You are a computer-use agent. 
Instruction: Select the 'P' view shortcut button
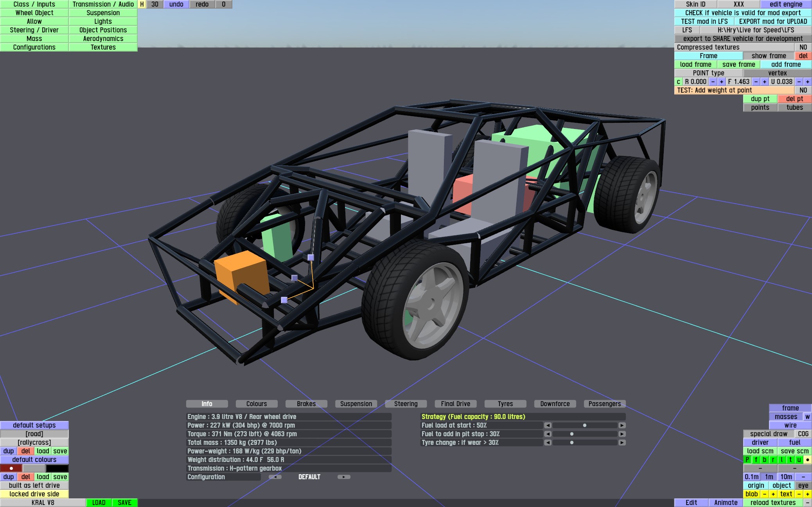pos(747,460)
